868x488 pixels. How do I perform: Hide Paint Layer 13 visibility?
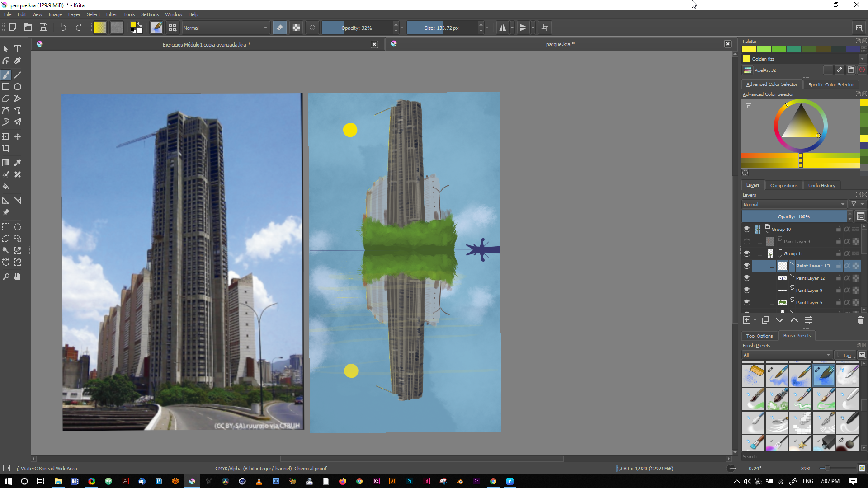747,266
